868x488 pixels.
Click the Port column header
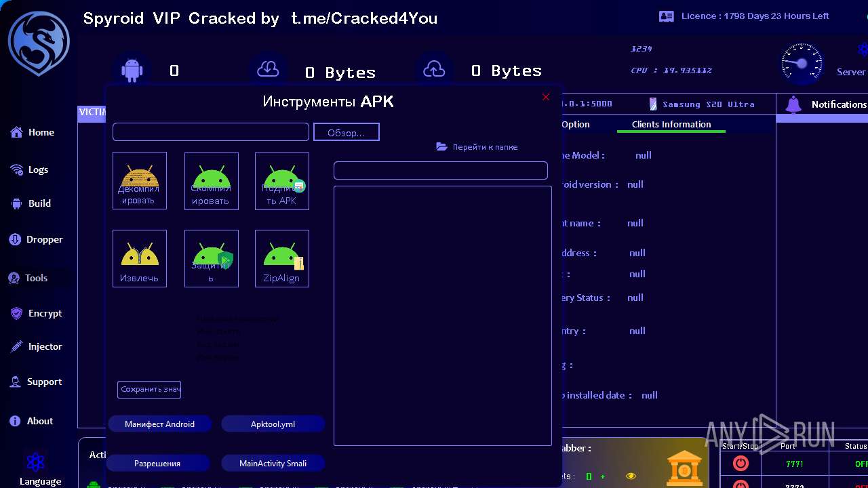tap(788, 446)
